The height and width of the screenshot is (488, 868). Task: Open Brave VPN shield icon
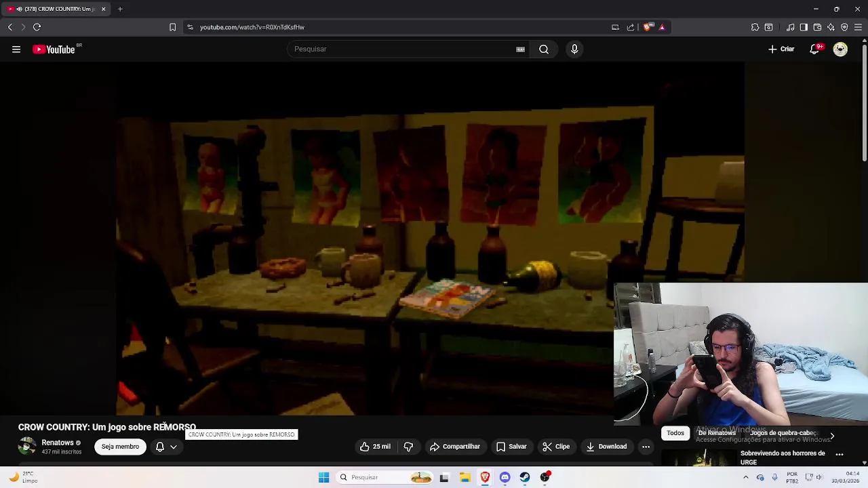[844, 27]
